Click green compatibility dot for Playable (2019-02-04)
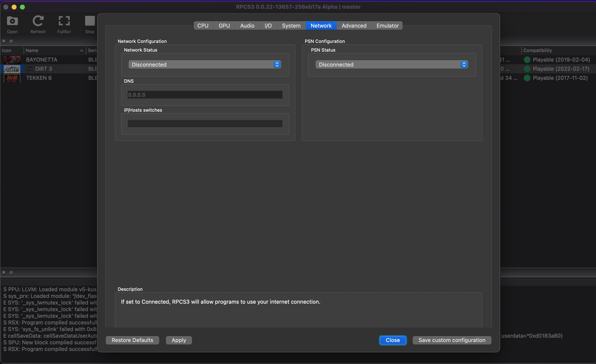596x364 pixels. pyautogui.click(x=527, y=60)
